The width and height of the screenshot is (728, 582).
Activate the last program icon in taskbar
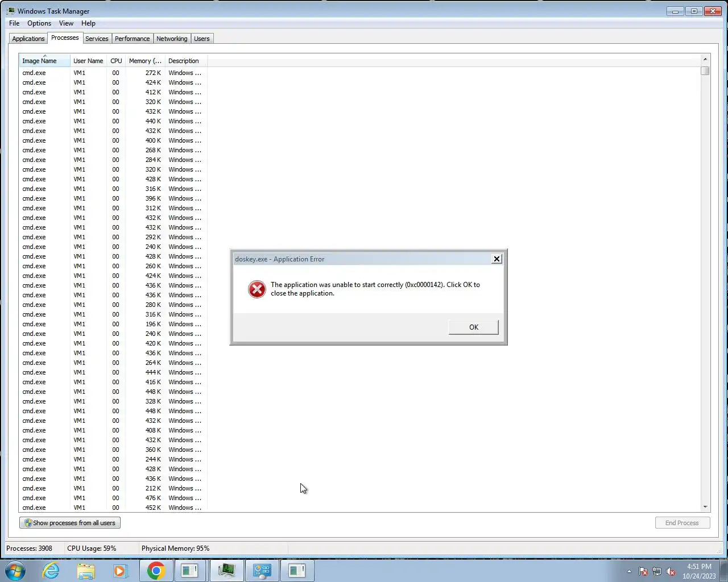pyautogui.click(x=297, y=571)
